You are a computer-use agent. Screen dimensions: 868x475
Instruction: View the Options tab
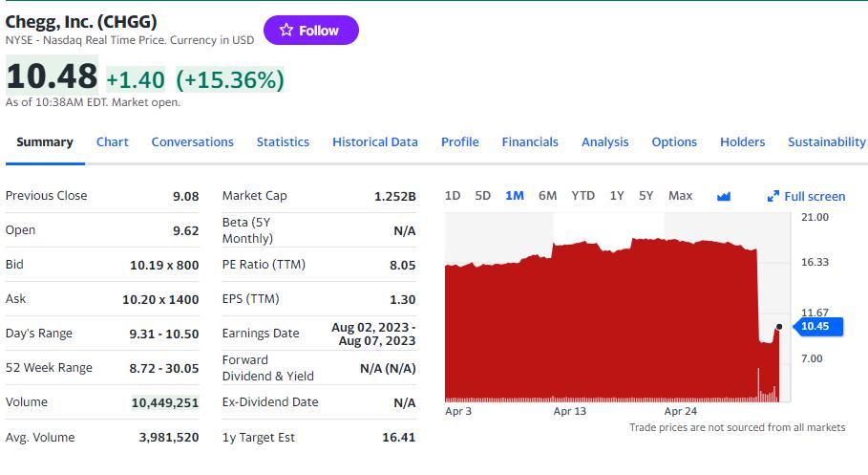pyautogui.click(x=674, y=141)
